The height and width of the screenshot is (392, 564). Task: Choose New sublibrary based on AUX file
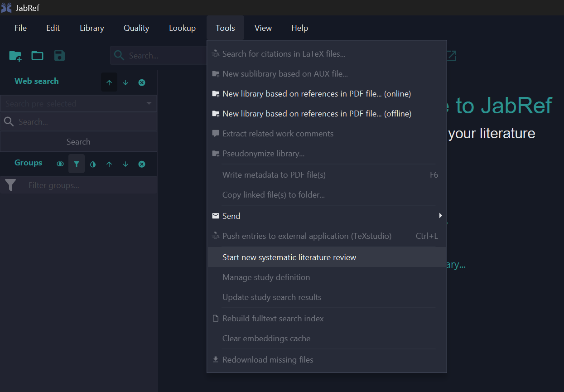tap(327, 74)
